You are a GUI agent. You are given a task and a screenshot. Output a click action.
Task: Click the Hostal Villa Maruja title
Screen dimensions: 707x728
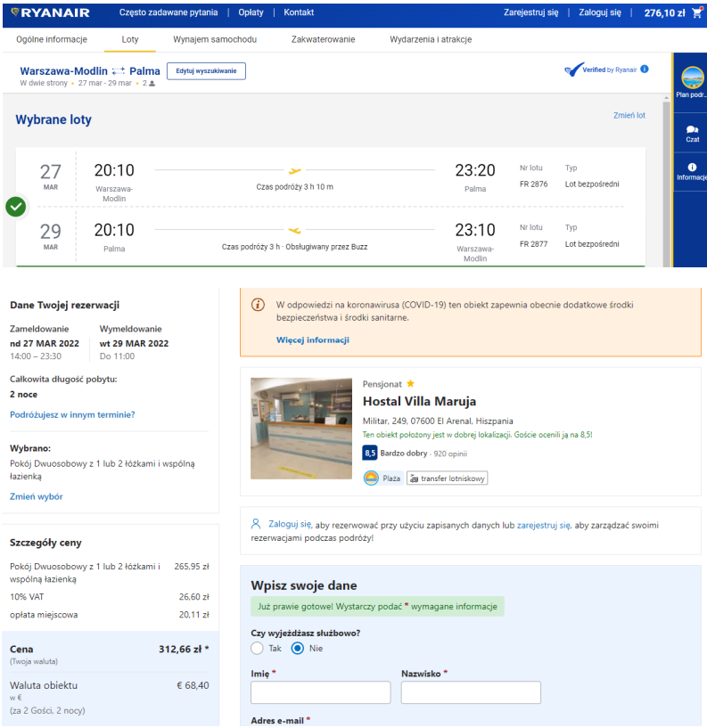[419, 401]
